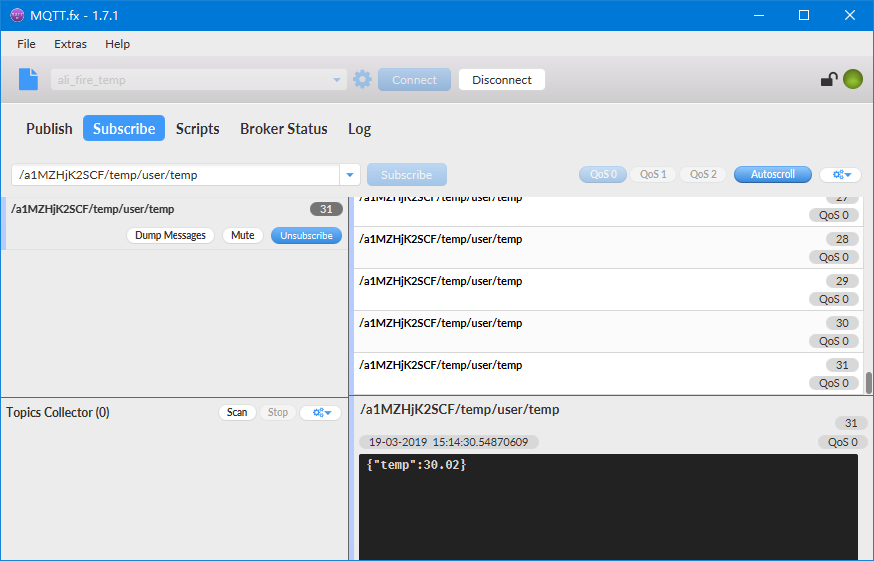Screen dimensions: 874x561
Task: Click the topic title in message detail pane
Action: [459, 409]
